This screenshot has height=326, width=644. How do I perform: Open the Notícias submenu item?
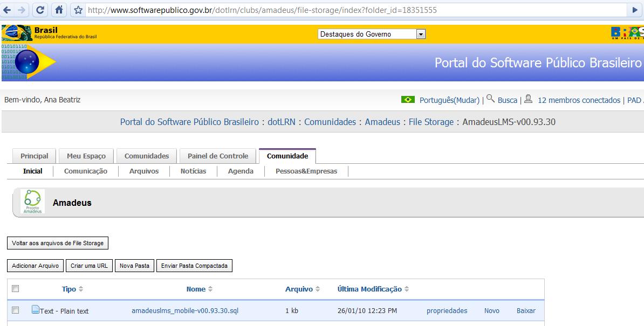pos(194,171)
